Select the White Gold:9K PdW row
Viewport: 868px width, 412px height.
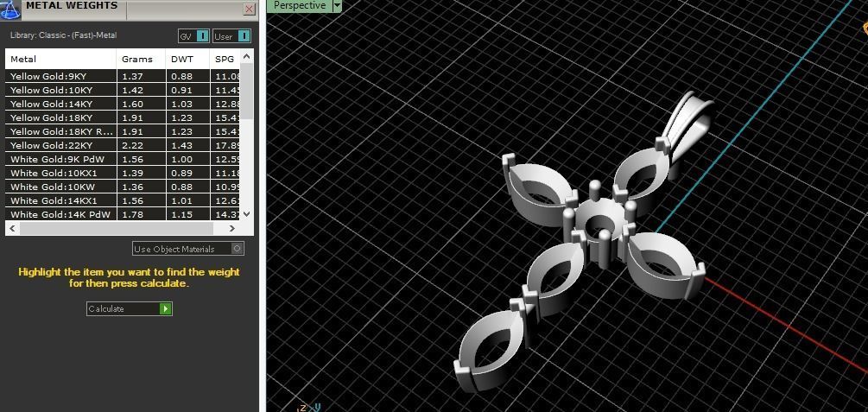123,159
